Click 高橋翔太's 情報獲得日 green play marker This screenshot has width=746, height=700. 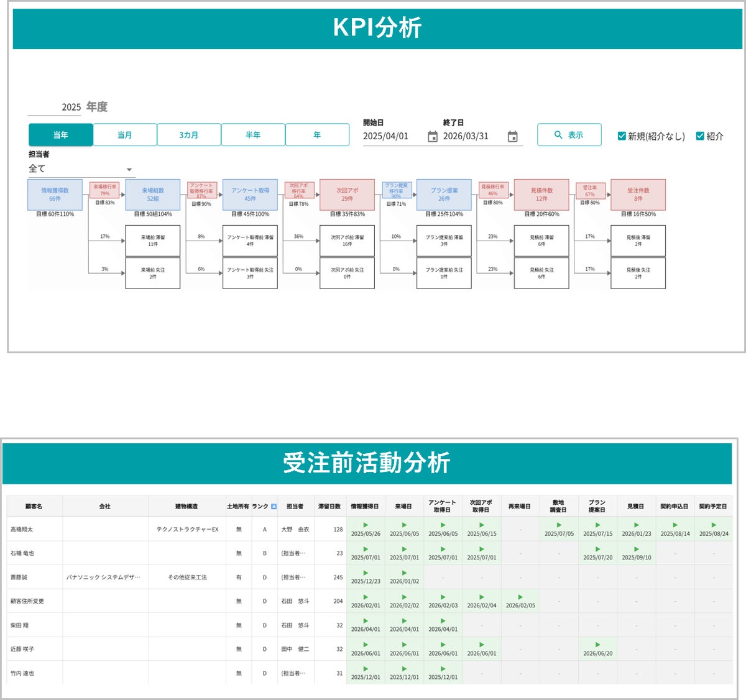click(x=366, y=525)
